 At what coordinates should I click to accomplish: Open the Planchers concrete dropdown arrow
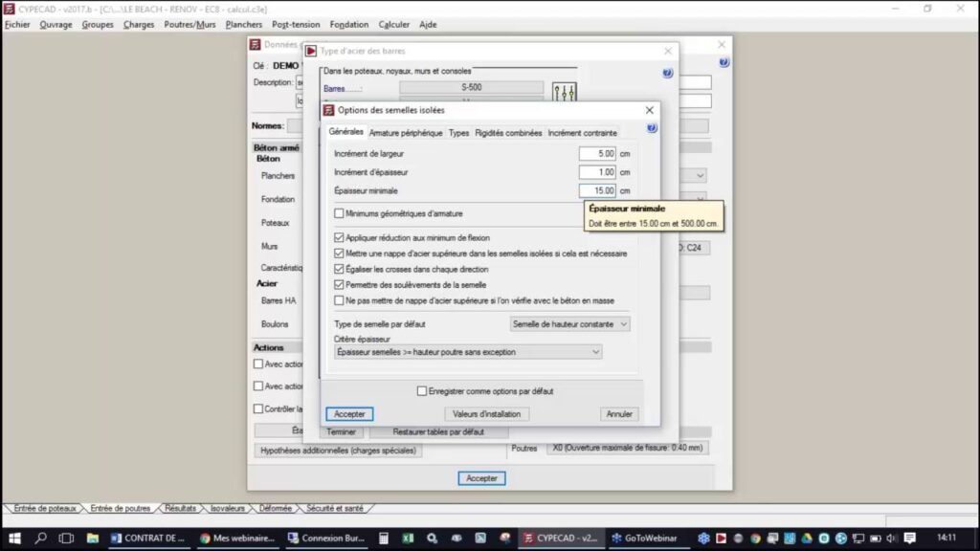(x=700, y=176)
